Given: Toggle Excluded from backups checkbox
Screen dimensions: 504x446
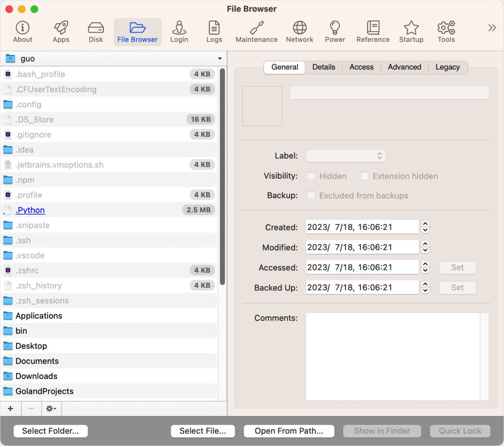Looking at the screenshot, I should (311, 196).
